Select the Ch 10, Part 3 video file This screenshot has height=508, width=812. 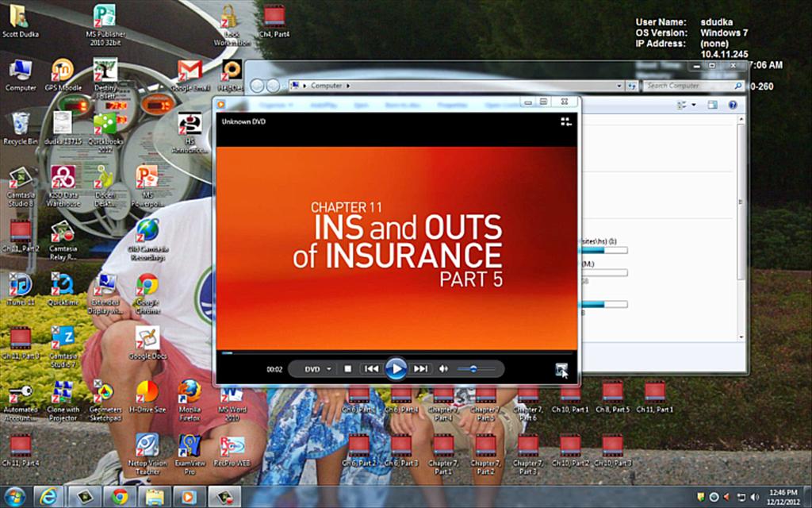(612, 450)
